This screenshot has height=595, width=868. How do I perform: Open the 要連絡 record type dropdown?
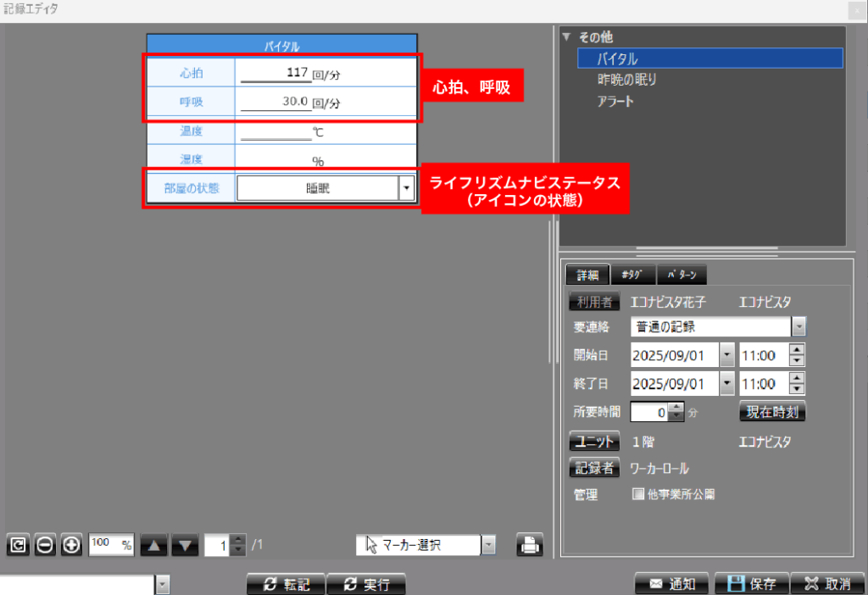[x=798, y=327]
